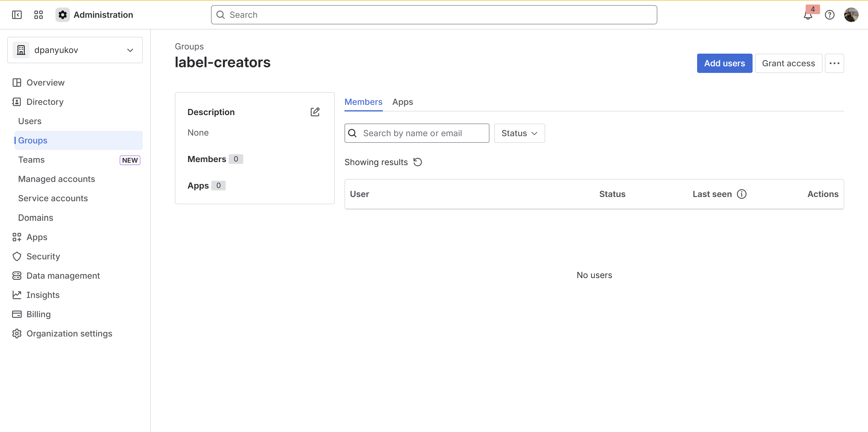Image resolution: width=868 pixels, height=432 pixels.
Task: Click the Administration gear icon
Action: tap(63, 15)
